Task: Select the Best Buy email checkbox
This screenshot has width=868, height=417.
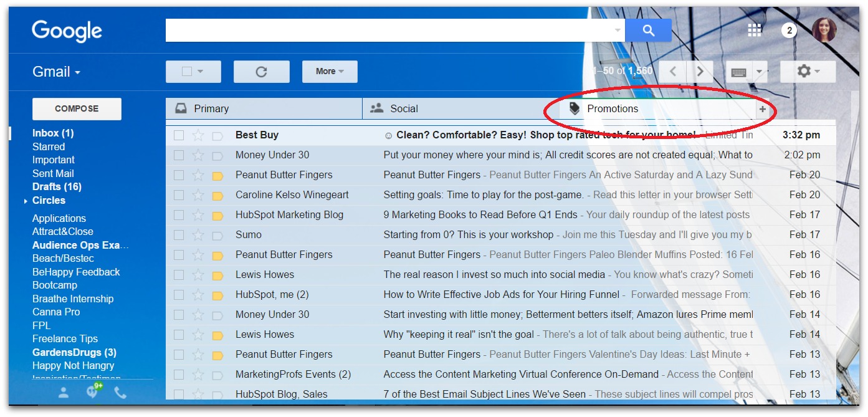Action: coord(179,135)
